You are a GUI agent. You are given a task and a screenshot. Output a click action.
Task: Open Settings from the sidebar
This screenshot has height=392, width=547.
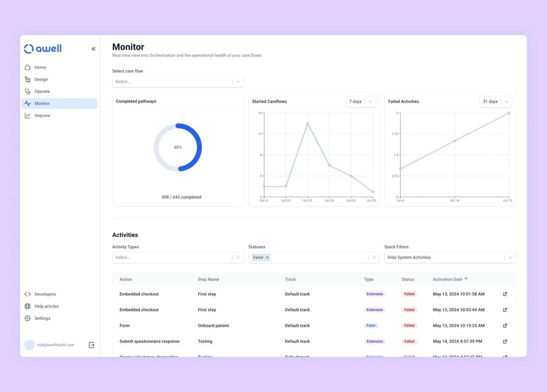pyautogui.click(x=59, y=318)
